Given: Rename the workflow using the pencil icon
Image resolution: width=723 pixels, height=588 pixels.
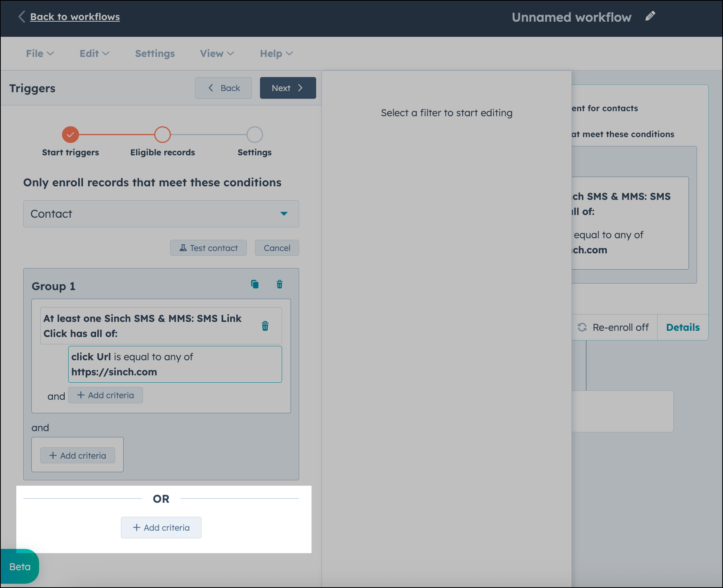Looking at the screenshot, I should point(650,16).
